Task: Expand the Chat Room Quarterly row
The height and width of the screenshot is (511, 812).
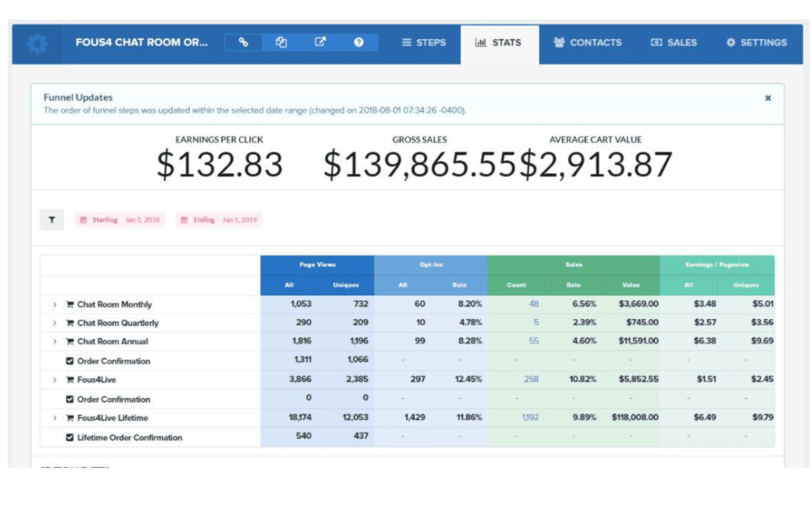Action: (x=55, y=323)
